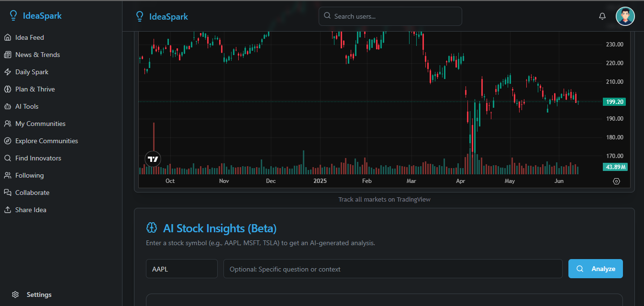Click the AI Tools robot icon
This screenshot has width=644, height=306.
(7, 106)
